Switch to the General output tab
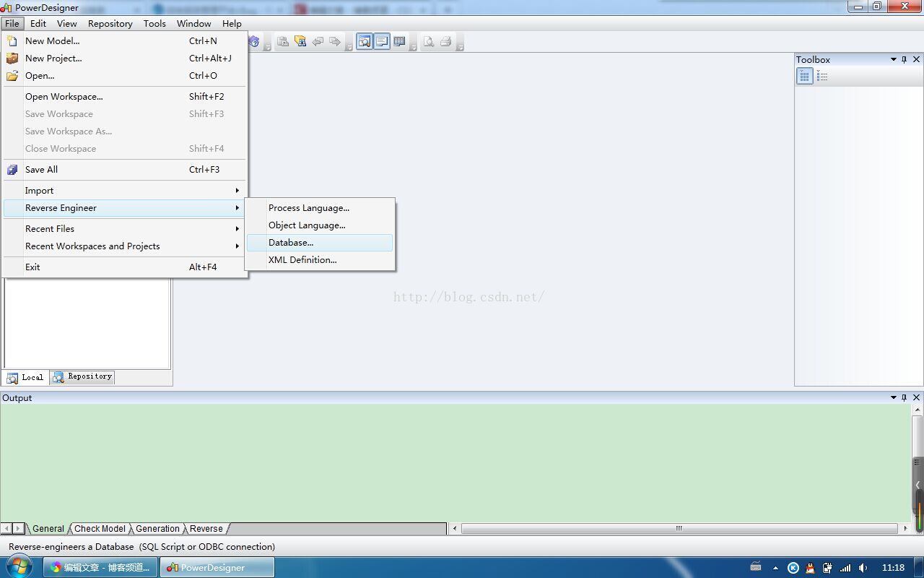The image size is (924, 578). click(x=48, y=529)
